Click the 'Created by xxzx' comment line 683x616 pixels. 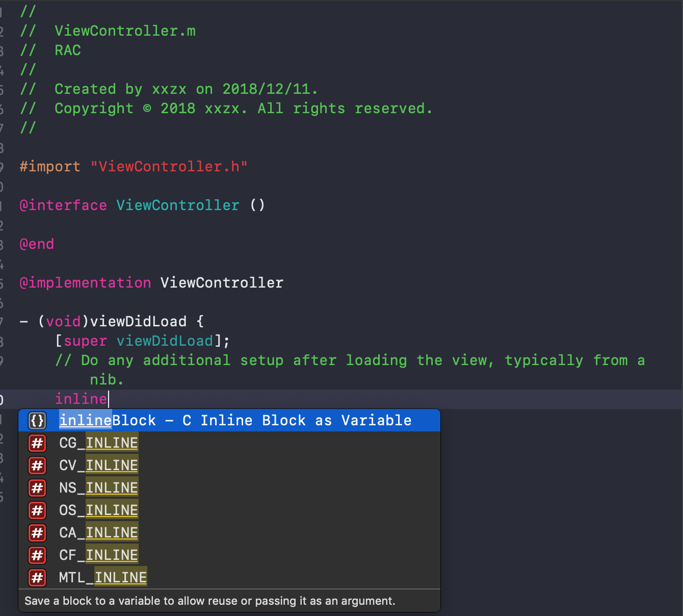186,89
